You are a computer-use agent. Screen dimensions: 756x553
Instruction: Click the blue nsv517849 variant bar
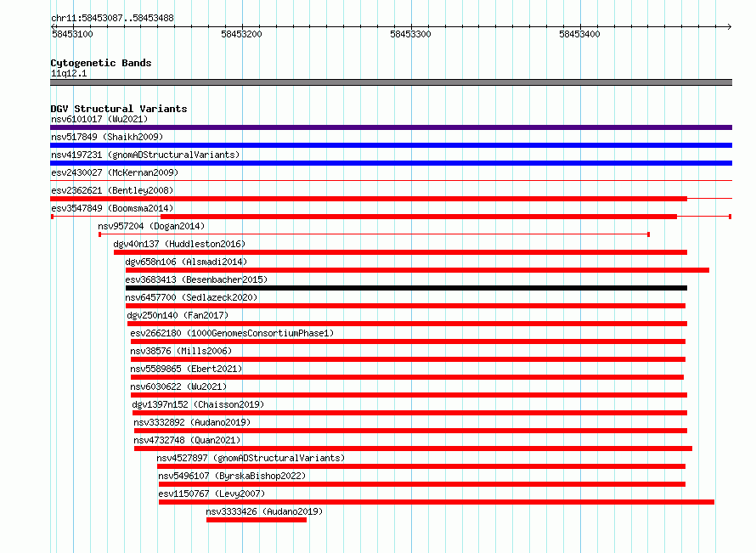click(x=391, y=145)
